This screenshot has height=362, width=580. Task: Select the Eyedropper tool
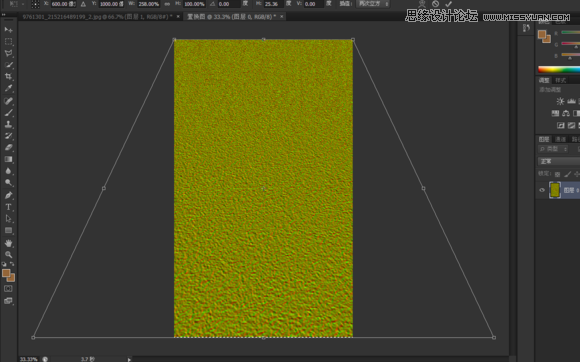9,88
